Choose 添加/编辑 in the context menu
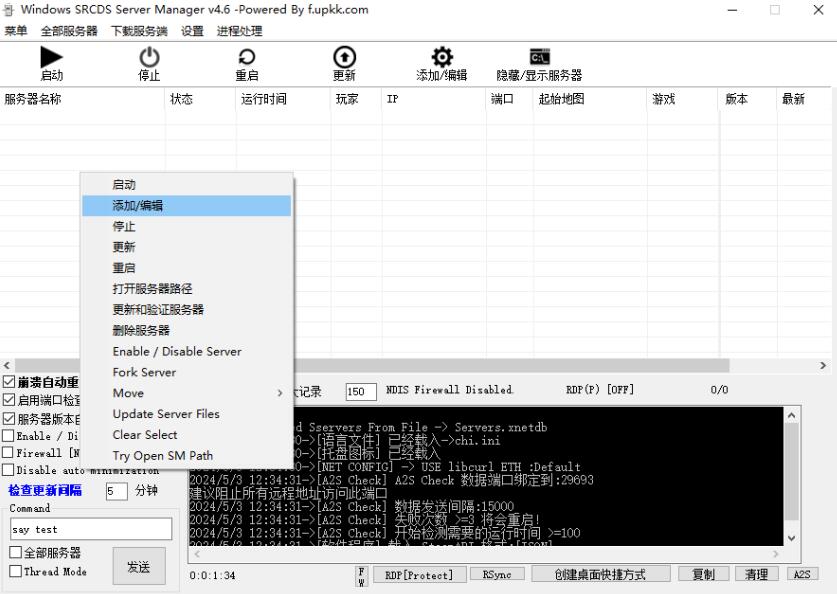Image resolution: width=837 pixels, height=594 pixels. pos(186,205)
